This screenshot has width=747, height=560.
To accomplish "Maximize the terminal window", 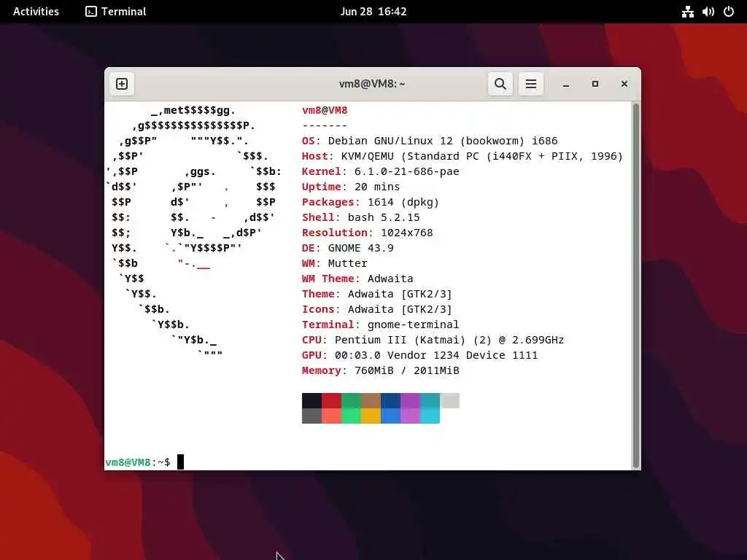I will [x=595, y=84].
